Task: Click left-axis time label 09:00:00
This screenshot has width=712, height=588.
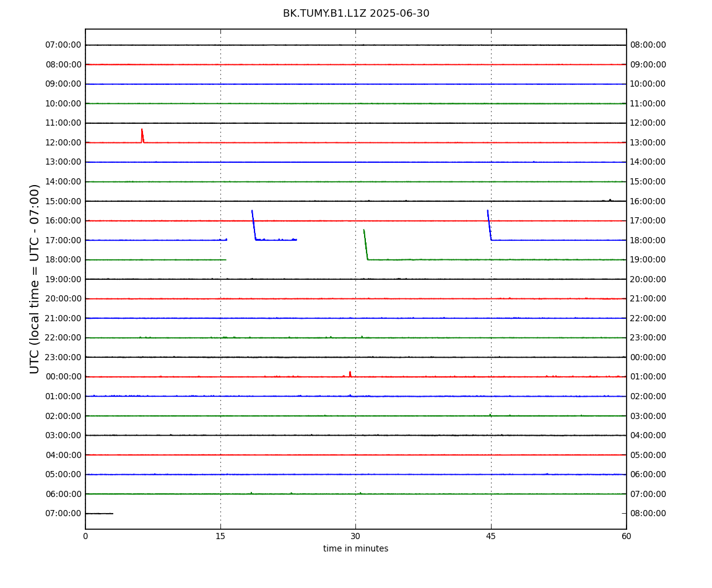Action: (64, 84)
